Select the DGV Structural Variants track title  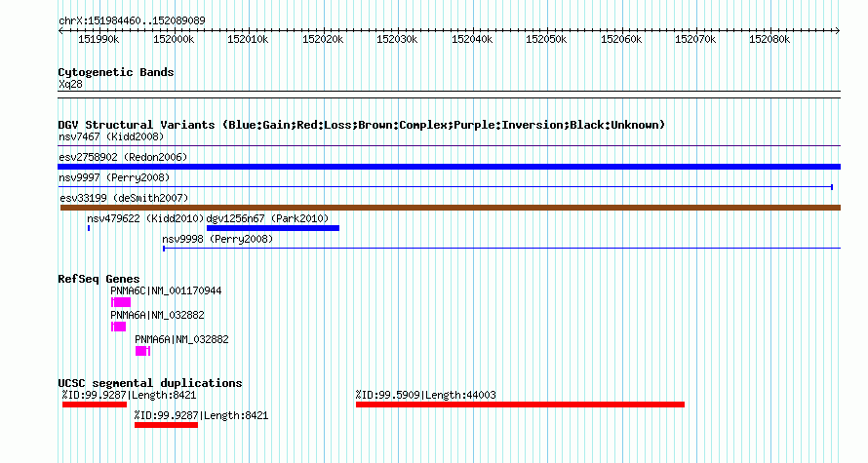pos(362,125)
